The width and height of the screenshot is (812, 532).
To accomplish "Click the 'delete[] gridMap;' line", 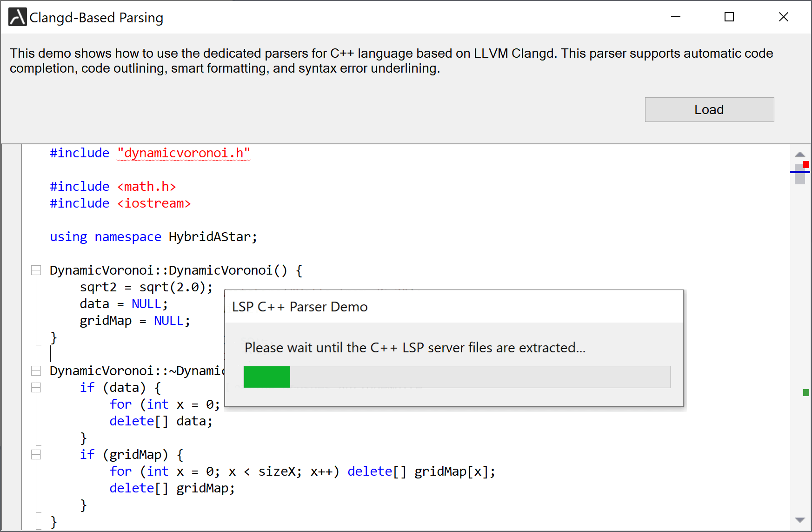I will pos(172,488).
